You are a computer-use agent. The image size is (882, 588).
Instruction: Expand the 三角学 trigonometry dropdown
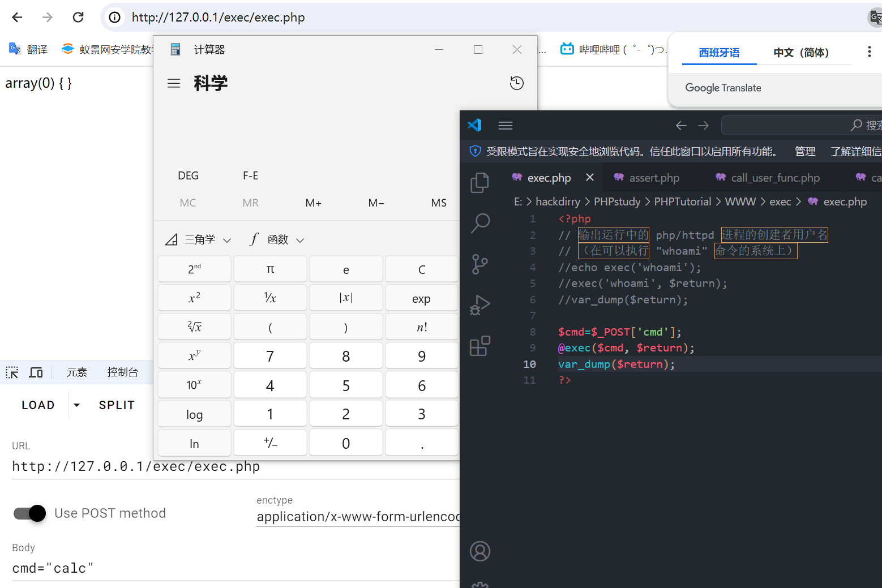[198, 239]
